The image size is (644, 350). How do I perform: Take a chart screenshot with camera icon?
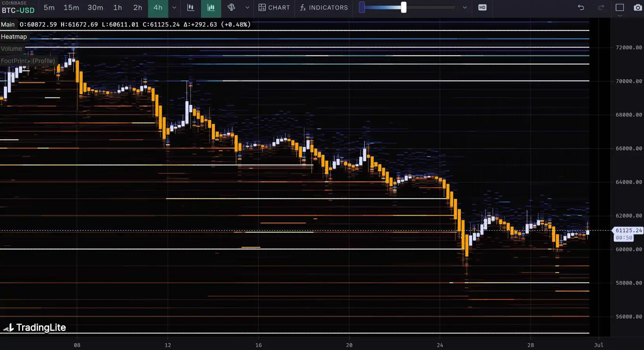click(x=637, y=8)
